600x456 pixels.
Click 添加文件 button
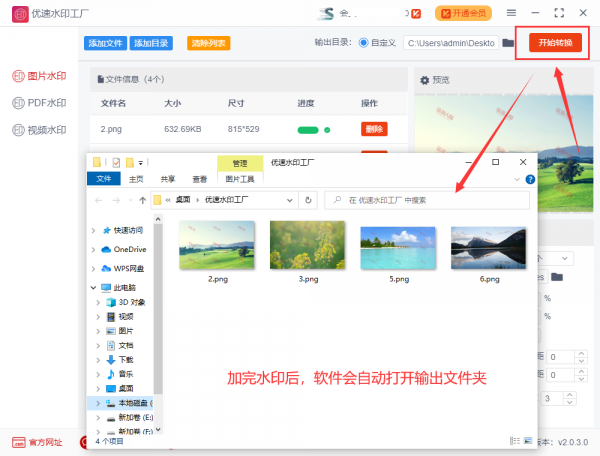(105, 43)
